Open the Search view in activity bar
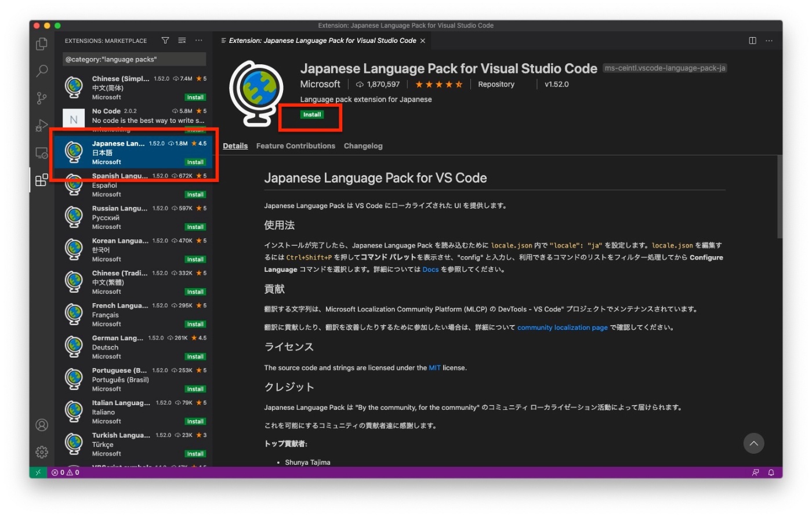This screenshot has height=517, width=812. 42,71
